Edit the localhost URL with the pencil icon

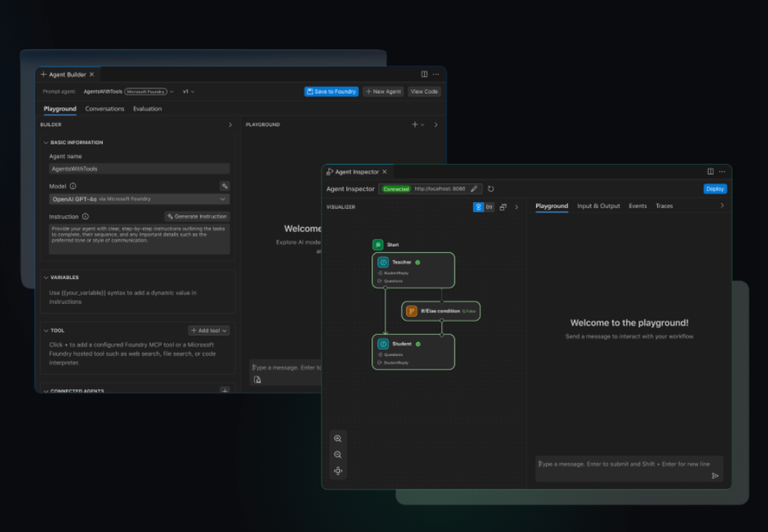(x=474, y=188)
